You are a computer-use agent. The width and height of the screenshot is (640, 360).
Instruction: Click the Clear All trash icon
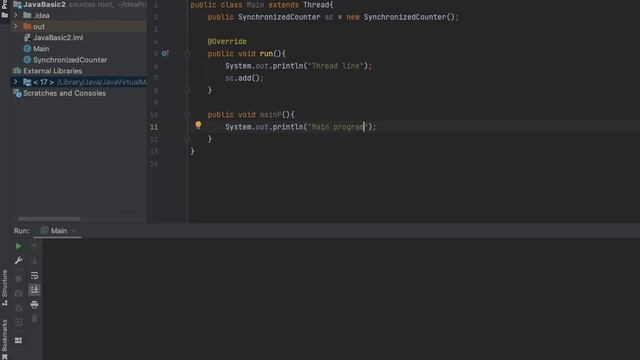pyautogui.click(x=35, y=318)
